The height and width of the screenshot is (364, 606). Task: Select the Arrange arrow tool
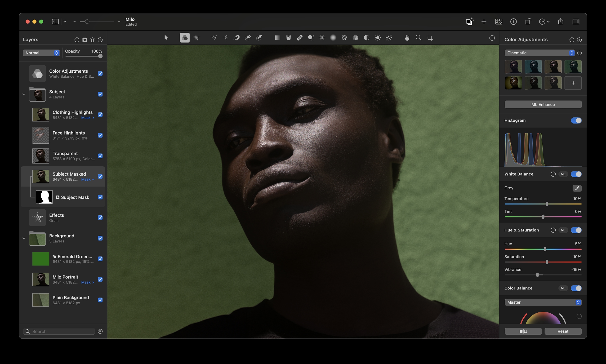pos(166,38)
